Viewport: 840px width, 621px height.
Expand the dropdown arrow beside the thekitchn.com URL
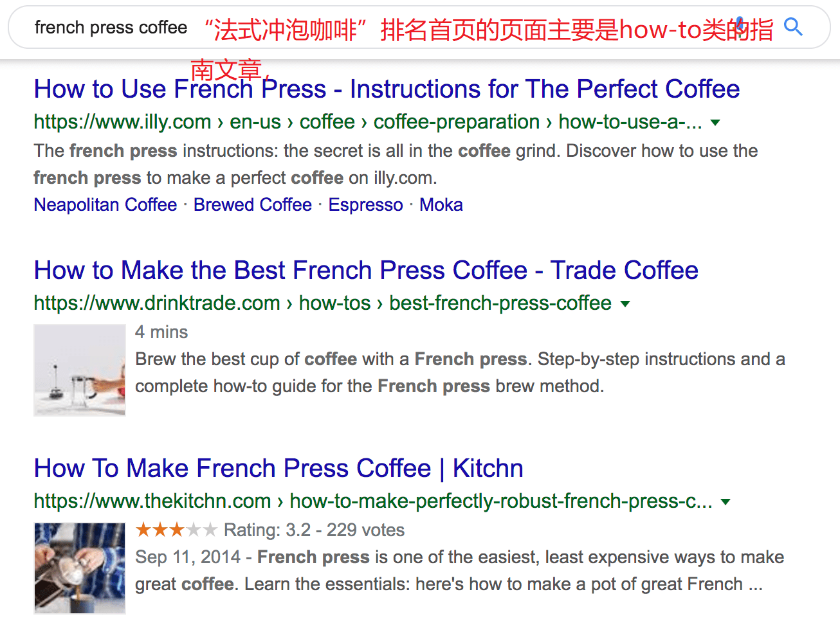pos(726,501)
